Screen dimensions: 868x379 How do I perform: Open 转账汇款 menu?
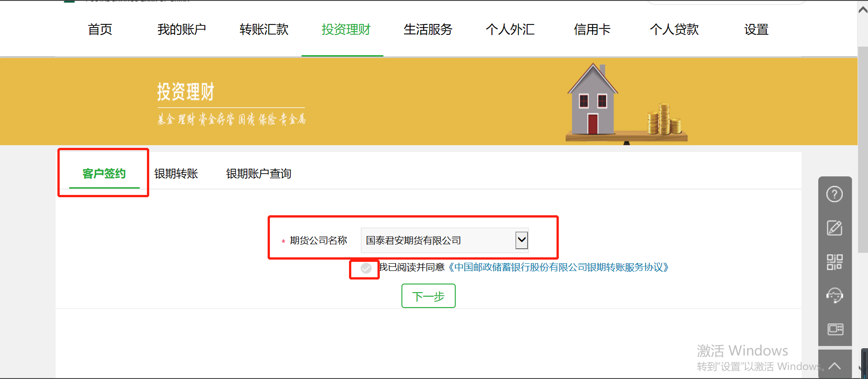264,29
